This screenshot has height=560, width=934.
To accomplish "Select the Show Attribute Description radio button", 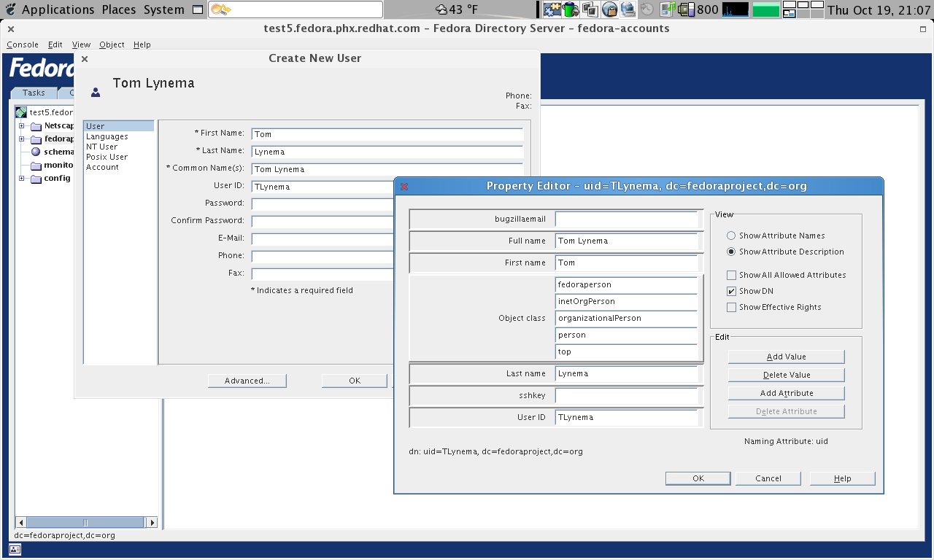I will coord(731,252).
